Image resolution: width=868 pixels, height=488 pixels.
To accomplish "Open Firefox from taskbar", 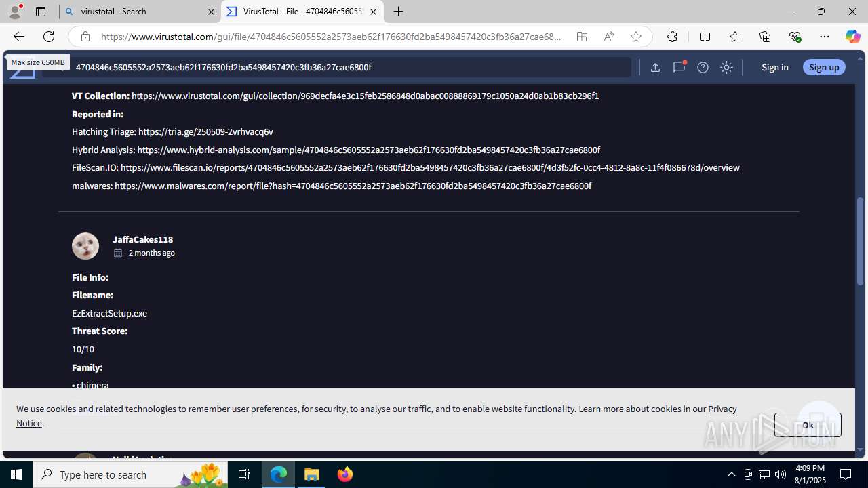I will coord(344,474).
